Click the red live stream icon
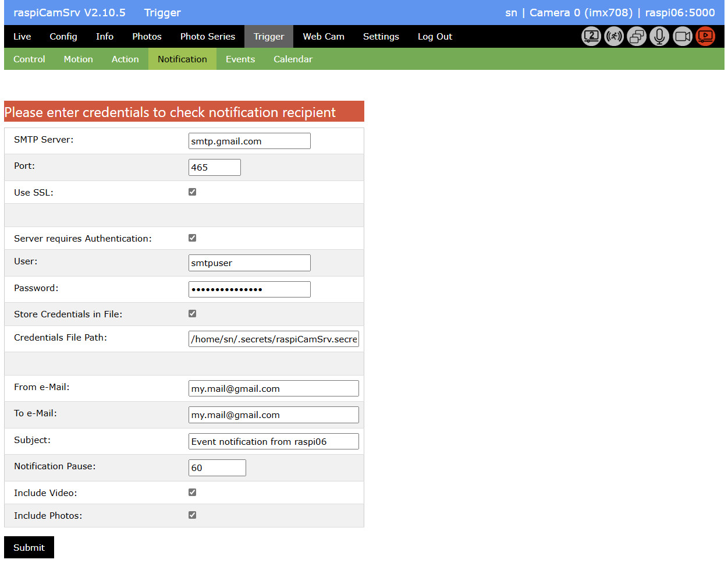 (x=705, y=37)
